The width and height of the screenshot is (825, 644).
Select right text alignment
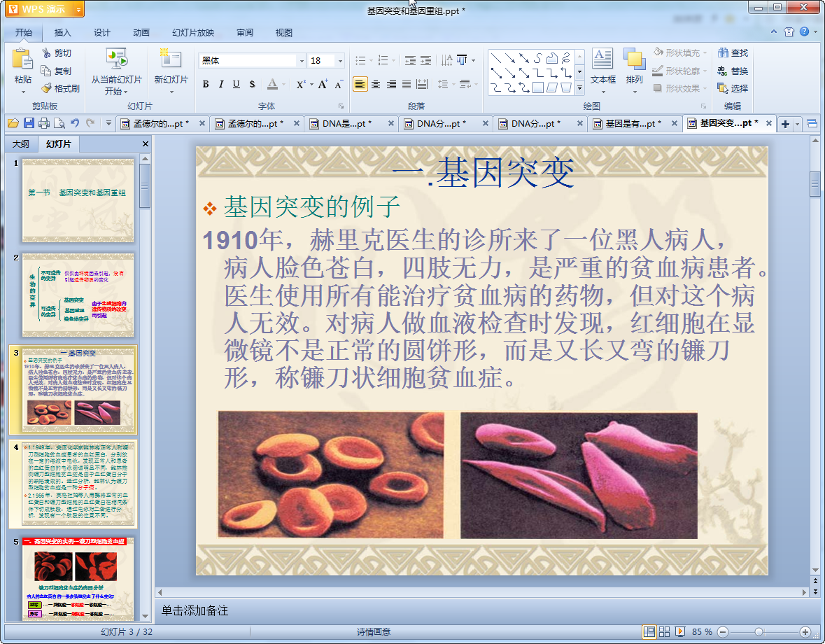[x=391, y=84]
